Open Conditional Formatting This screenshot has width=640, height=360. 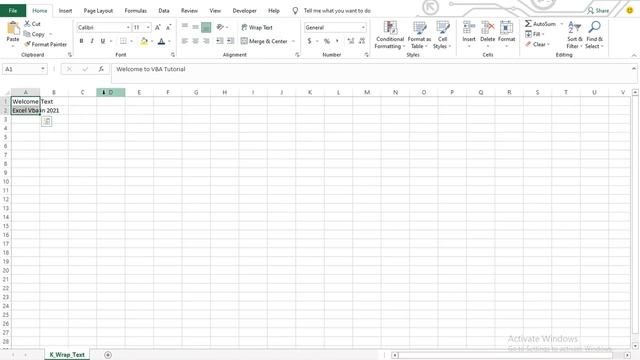[390, 35]
